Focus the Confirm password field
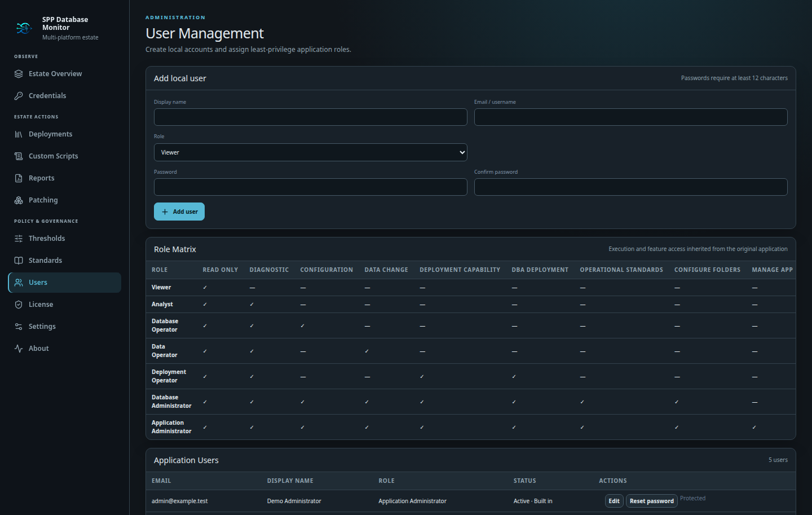The image size is (812, 515). click(x=630, y=187)
